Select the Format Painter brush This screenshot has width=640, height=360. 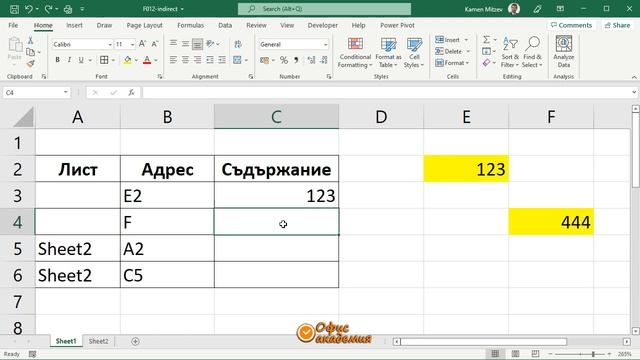pyautogui.click(x=30, y=63)
